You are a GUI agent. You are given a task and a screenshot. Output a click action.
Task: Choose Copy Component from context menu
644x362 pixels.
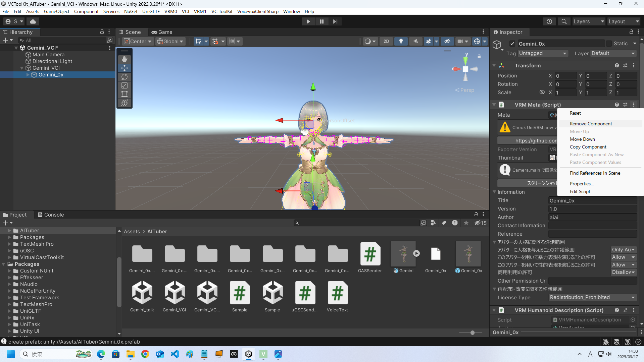pos(588,147)
